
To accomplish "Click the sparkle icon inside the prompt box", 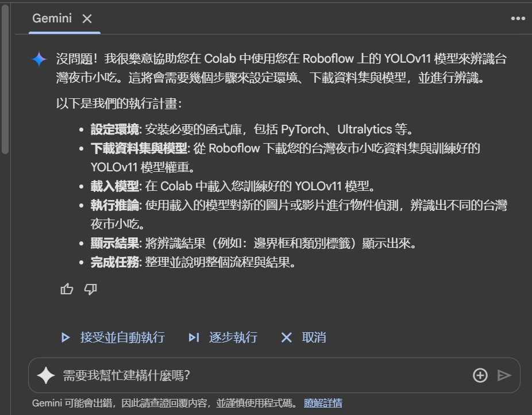I will (46, 375).
